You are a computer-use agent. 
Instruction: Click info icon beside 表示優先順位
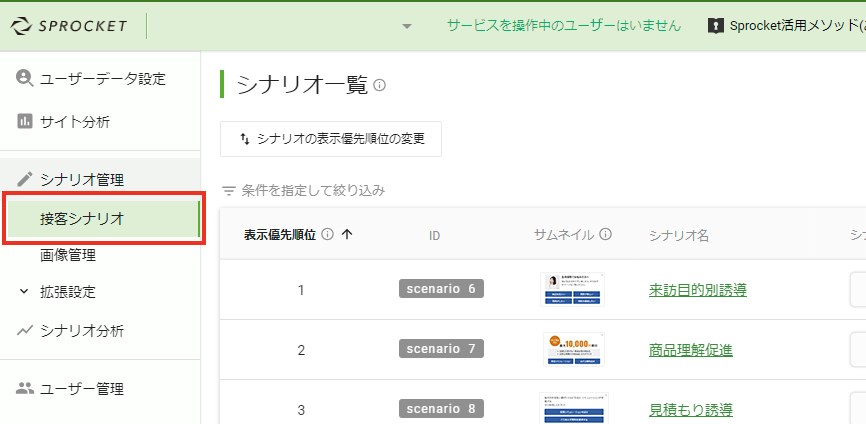(328, 235)
